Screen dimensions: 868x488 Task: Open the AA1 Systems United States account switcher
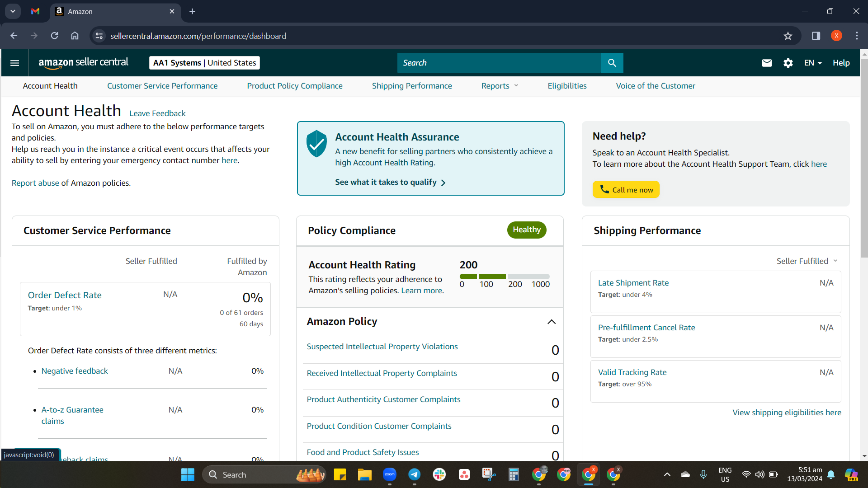click(204, 63)
